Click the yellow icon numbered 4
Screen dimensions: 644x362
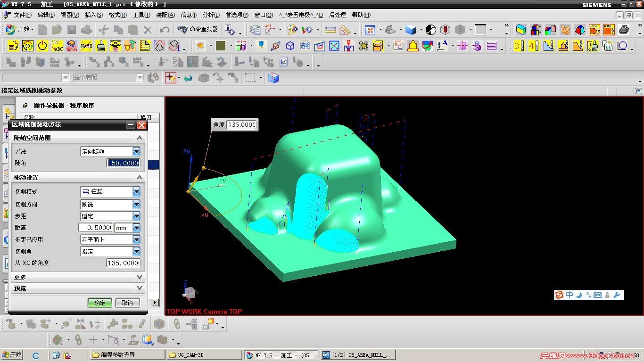pos(534,46)
